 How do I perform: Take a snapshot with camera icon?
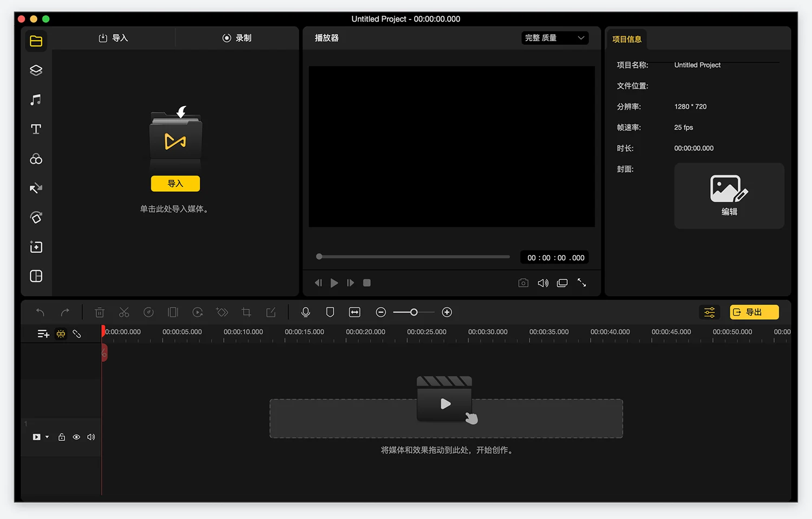pyautogui.click(x=523, y=283)
